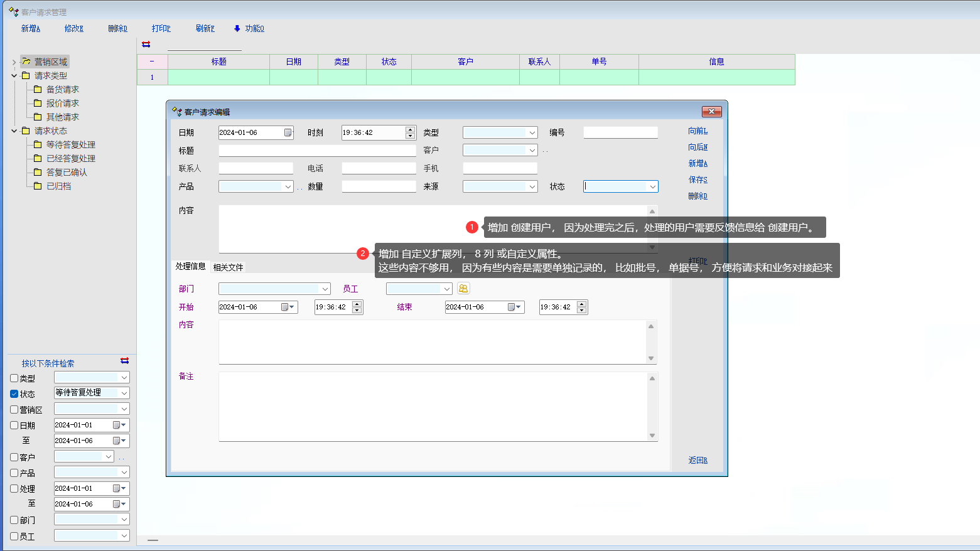Open the 类型 dropdown in the edit dialog
Screen dimensions: 980x551
(x=532, y=133)
